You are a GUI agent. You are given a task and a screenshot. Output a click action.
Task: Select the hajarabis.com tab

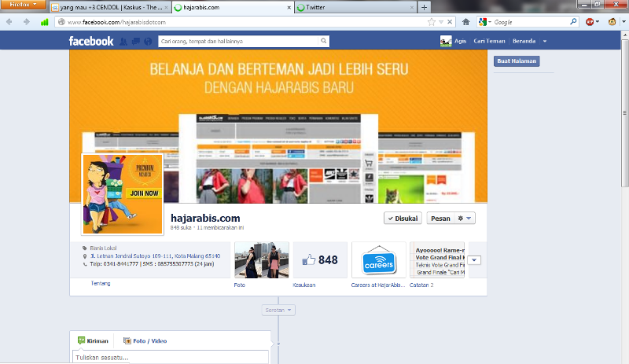tap(233, 7)
